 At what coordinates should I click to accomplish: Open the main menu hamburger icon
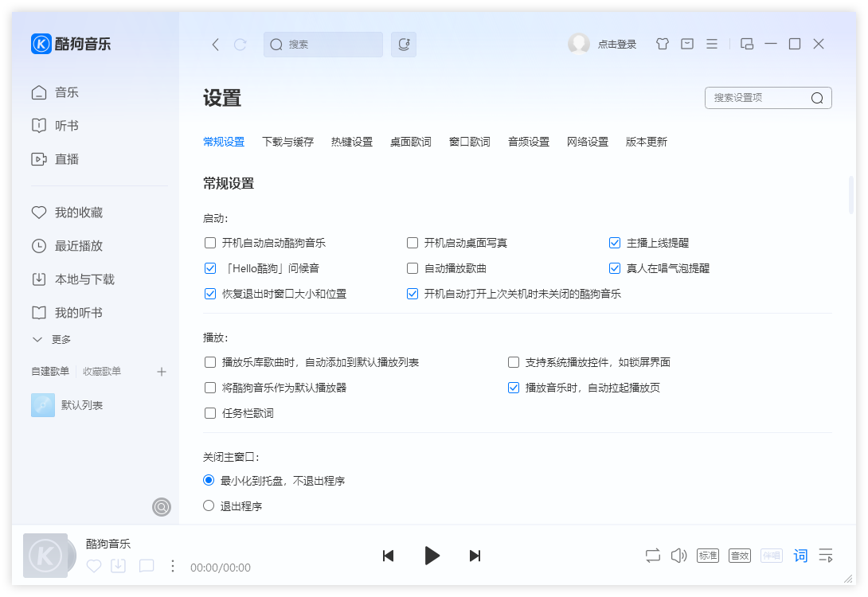click(x=712, y=44)
